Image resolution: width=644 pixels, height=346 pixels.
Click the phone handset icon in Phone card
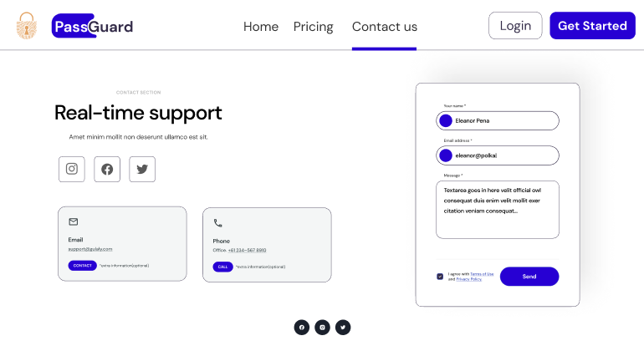coord(217,223)
